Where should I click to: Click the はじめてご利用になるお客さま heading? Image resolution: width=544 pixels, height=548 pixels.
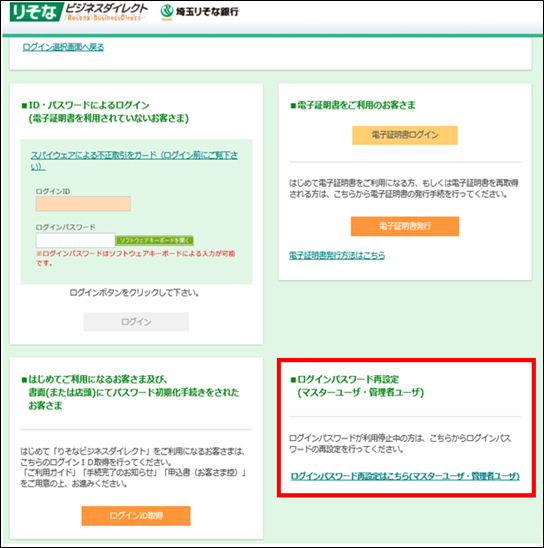coord(130,392)
